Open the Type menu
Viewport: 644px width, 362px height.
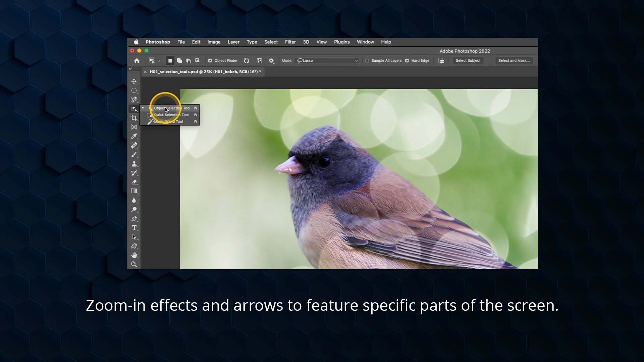[252, 42]
